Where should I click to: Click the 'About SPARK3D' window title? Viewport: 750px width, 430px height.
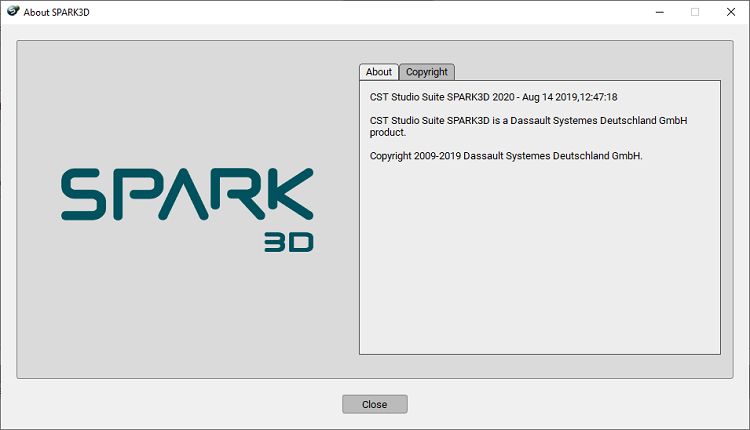click(x=56, y=12)
